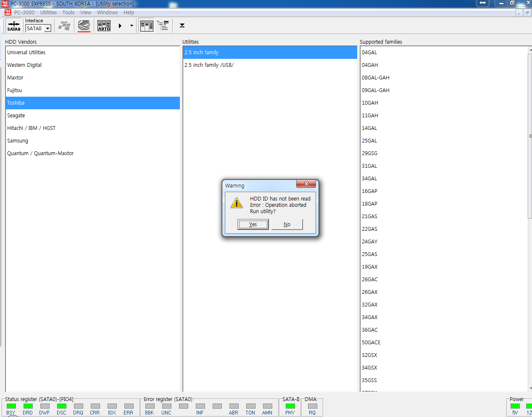Select 04GAL in Supported families
Viewport: 532px width, 417px height.
[444, 53]
